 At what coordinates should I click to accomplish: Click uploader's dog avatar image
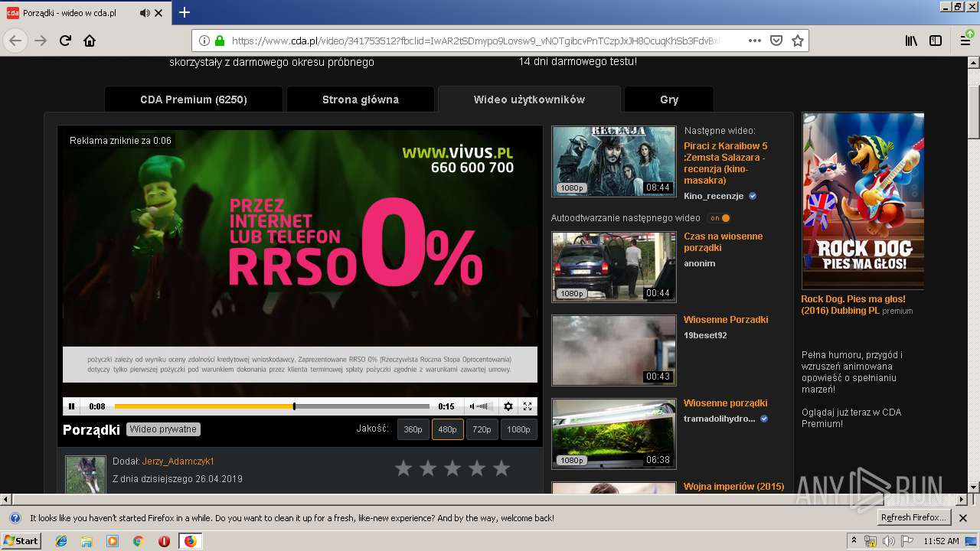[x=85, y=474]
